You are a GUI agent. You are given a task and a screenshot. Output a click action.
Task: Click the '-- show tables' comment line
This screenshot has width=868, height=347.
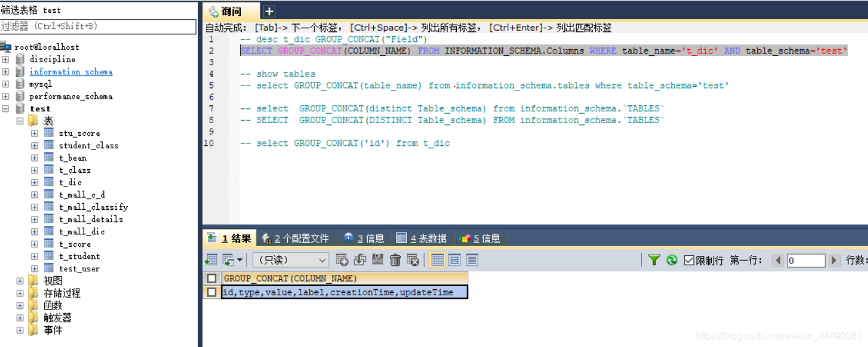click(x=278, y=74)
